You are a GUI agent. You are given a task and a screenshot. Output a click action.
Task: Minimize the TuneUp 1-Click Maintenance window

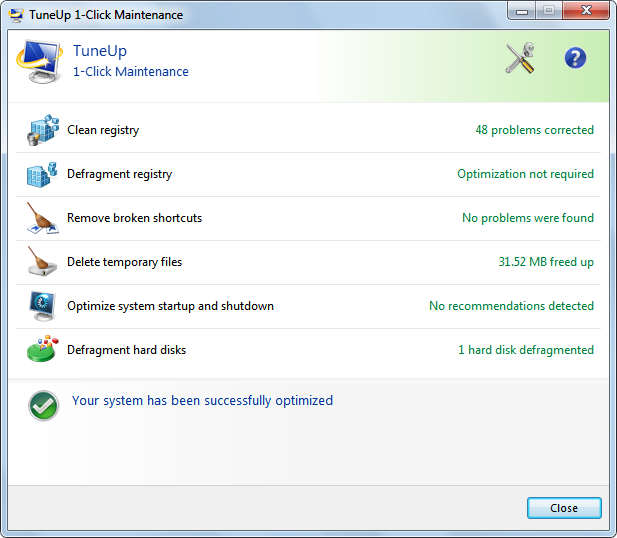coord(521,11)
